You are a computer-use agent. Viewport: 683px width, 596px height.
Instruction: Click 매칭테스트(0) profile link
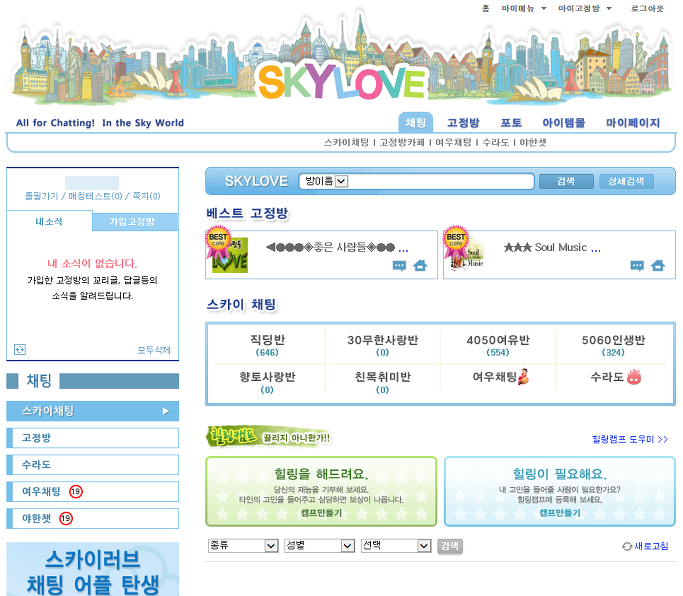(95, 196)
